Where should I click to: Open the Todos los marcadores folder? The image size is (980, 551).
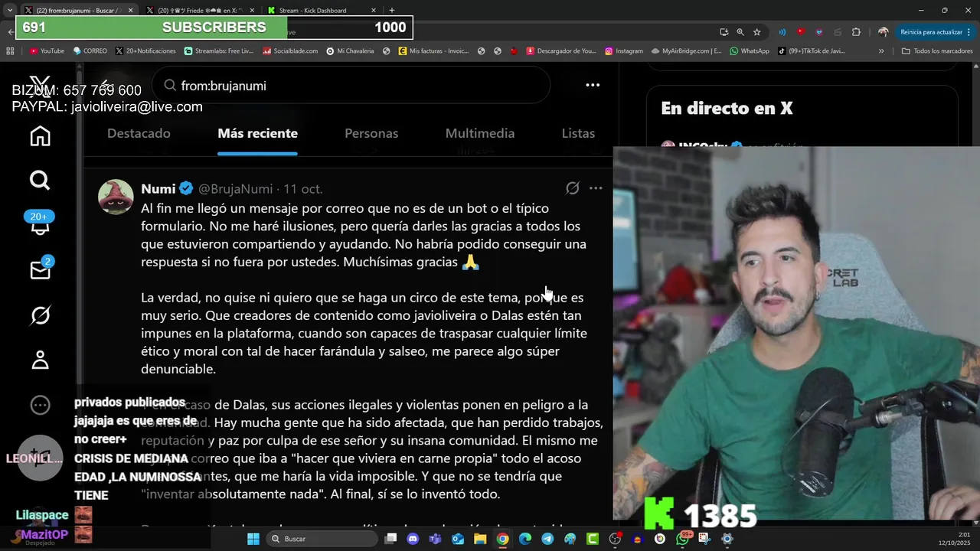[937, 51]
